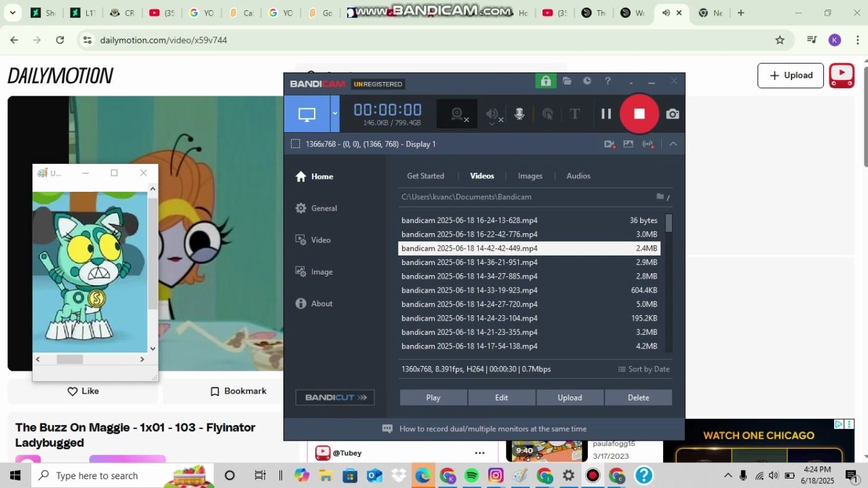Show hidden system tray icons
The height and width of the screenshot is (488, 868).
(x=728, y=475)
